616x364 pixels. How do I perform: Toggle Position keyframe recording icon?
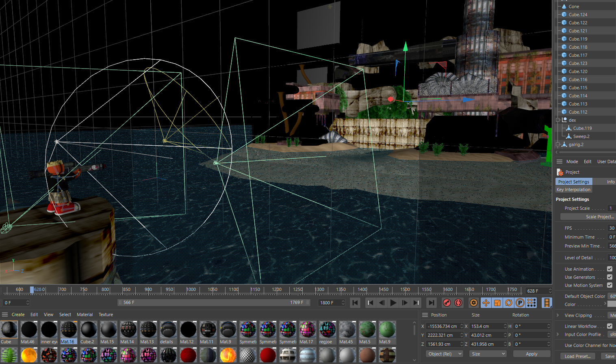tap(486, 303)
